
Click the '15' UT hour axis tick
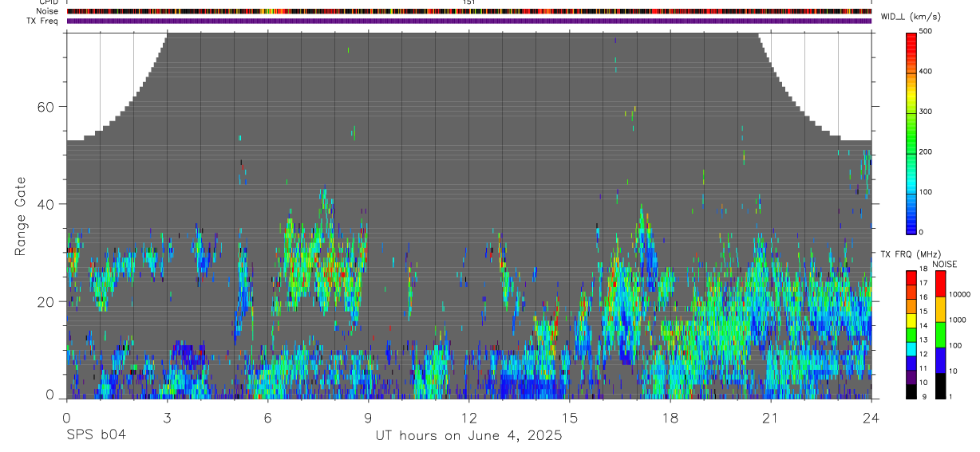569,418
